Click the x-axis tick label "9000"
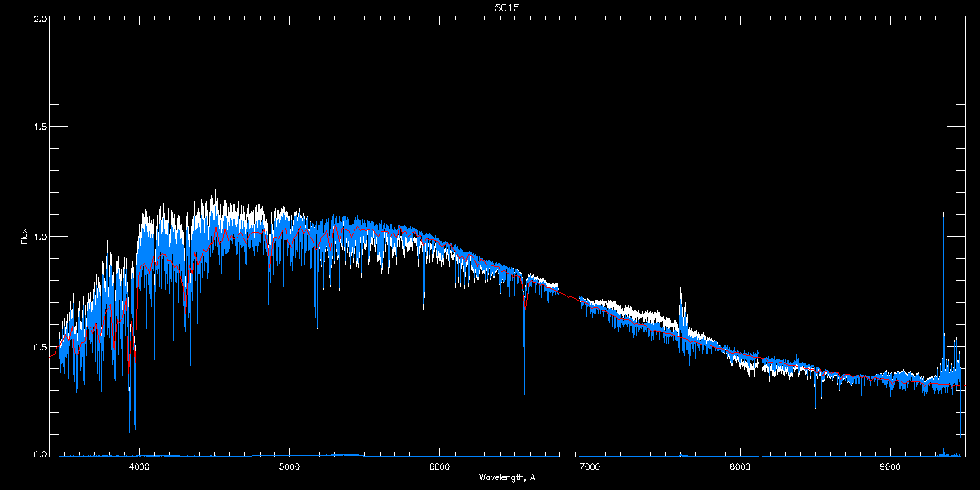Screen dimensions: 980x490 pos(890,466)
